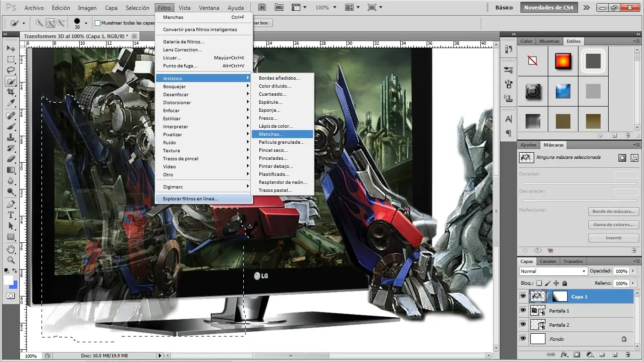Select the Eyedropper tool
Image resolution: width=644 pixels, height=362 pixels.
(11, 103)
